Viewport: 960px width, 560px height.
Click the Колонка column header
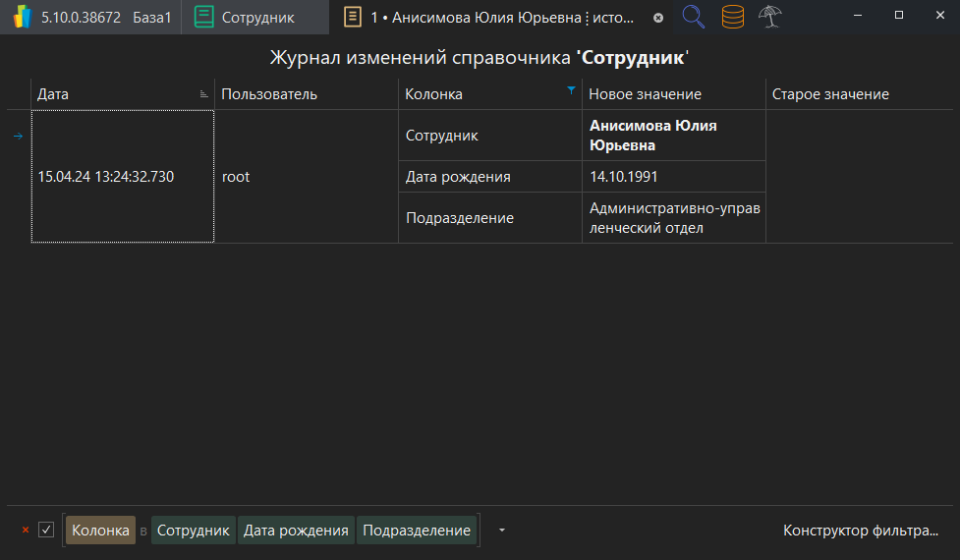[489, 94]
